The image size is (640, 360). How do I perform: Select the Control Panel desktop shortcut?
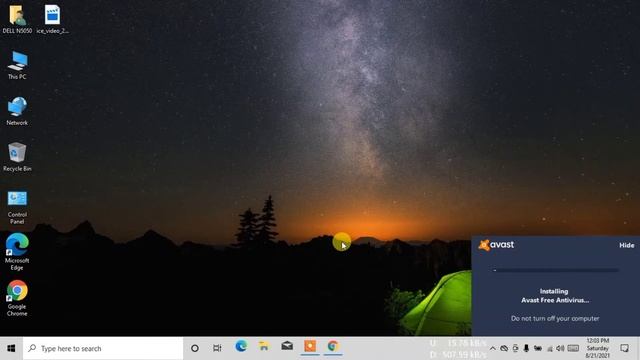[x=17, y=207]
